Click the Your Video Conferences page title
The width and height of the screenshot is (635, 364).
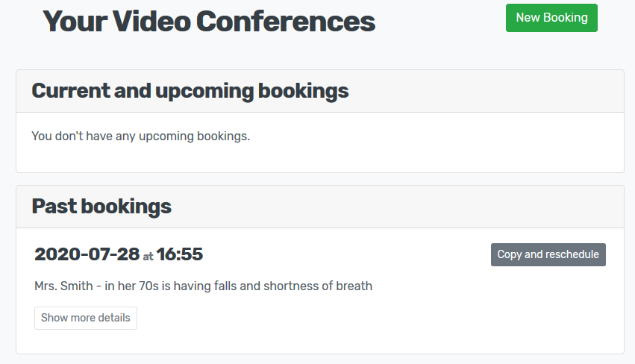pos(209,22)
